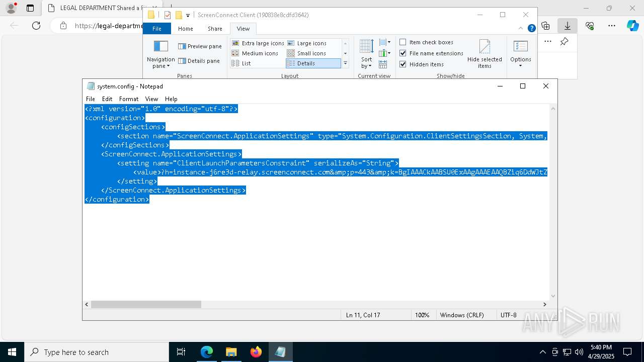644x362 pixels.
Task: Open Edge browser essentials heart icon
Action: [590, 26]
